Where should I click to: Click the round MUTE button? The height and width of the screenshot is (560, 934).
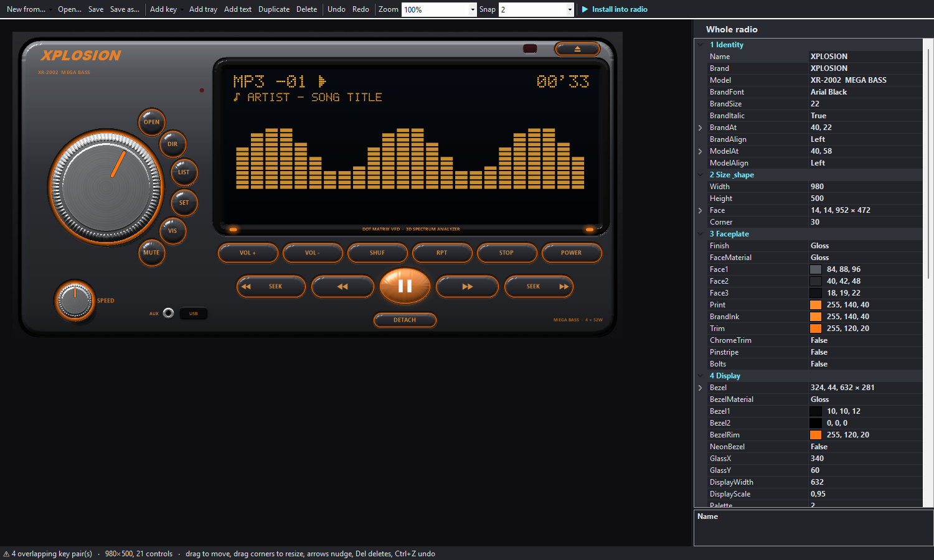(x=151, y=253)
